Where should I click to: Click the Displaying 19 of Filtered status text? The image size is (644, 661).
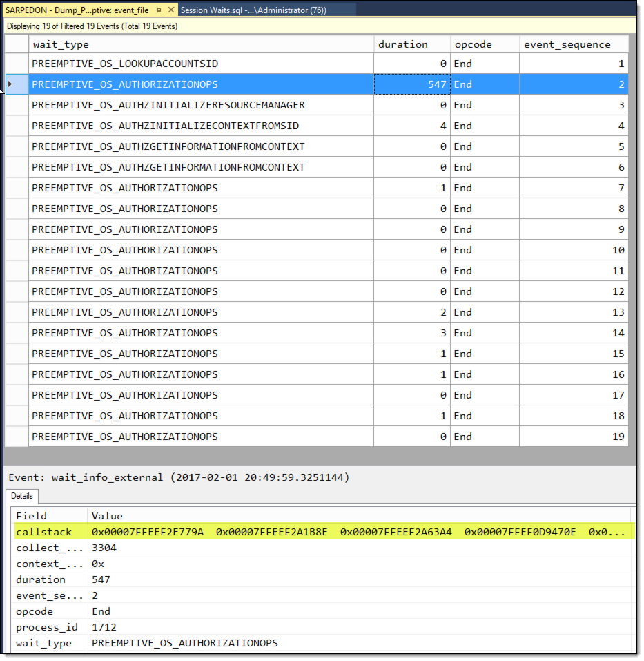point(92,26)
